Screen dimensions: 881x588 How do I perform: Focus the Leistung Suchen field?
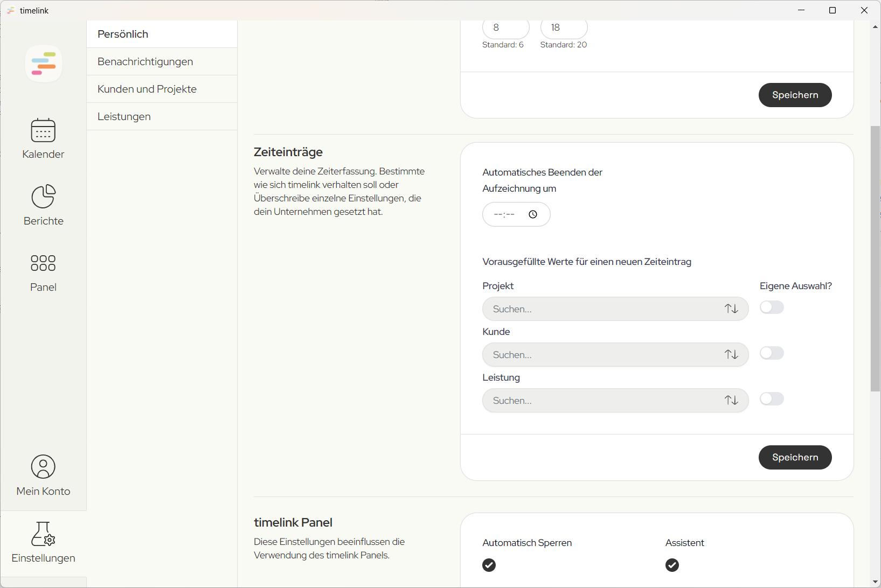(615, 401)
